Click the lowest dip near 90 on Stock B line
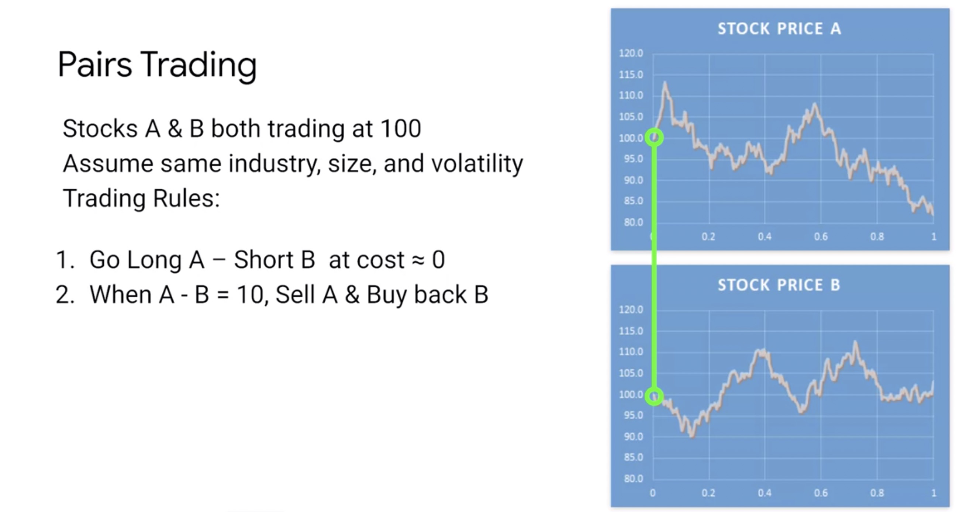 [x=692, y=436]
